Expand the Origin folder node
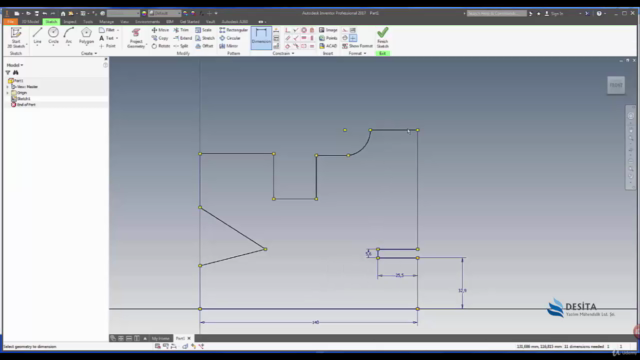 7,93
